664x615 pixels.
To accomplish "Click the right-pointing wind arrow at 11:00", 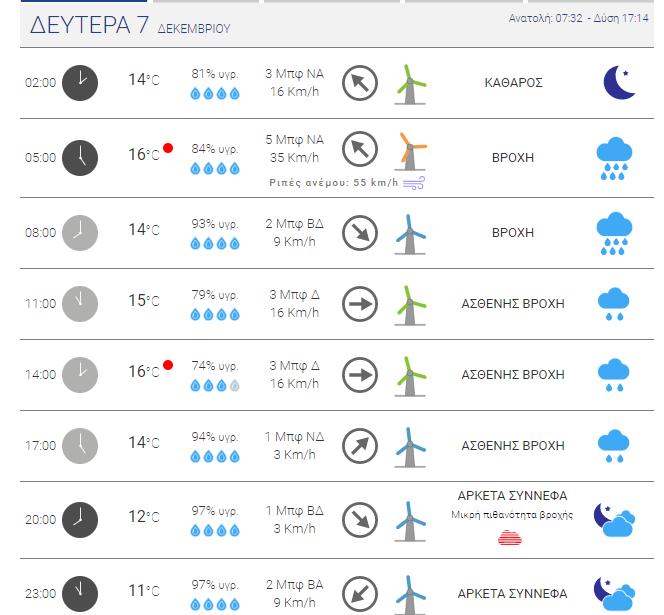I will coord(360,304).
